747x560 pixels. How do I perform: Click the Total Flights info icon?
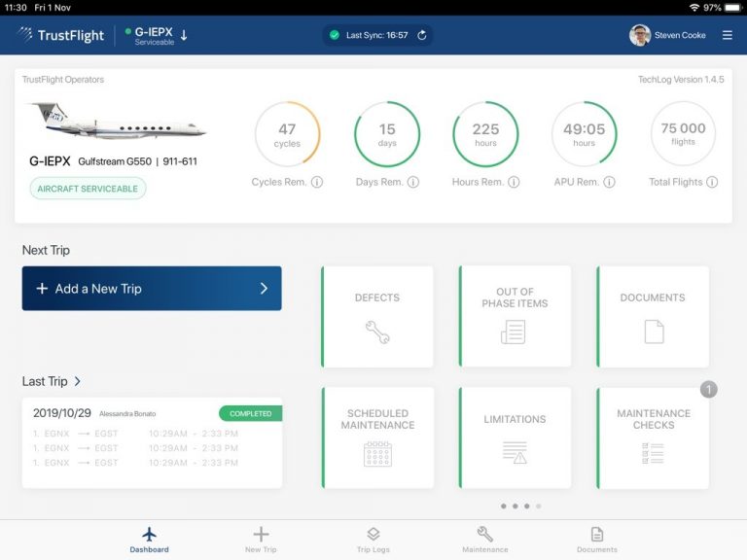(712, 182)
